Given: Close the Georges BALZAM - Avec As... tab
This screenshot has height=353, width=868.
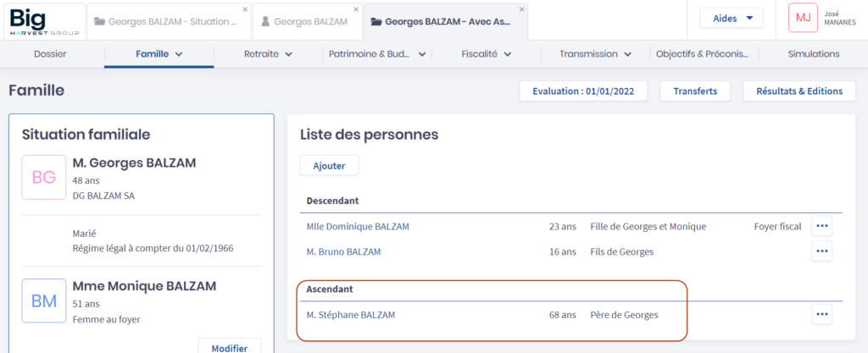Looking at the screenshot, I should (x=521, y=9).
